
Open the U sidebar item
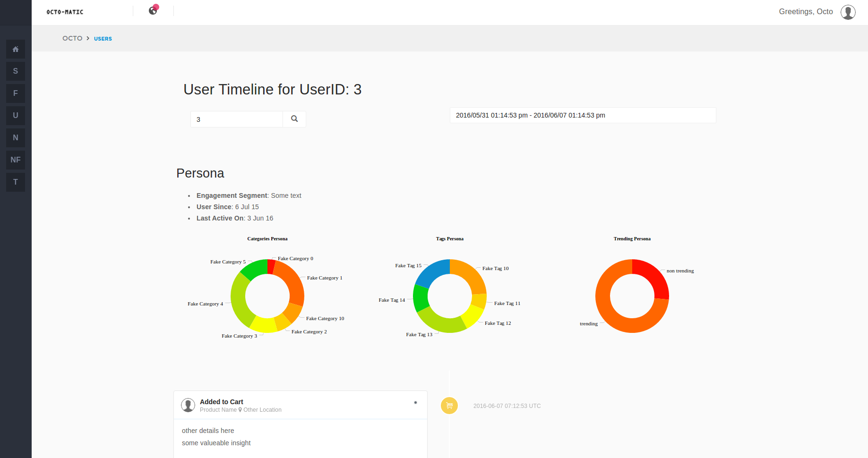pos(16,116)
